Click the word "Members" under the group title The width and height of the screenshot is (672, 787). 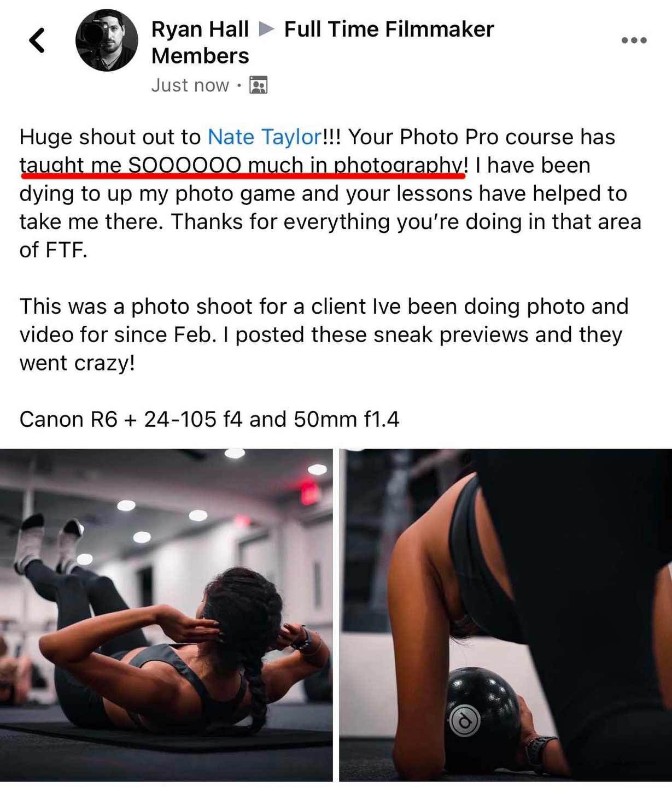(200, 56)
